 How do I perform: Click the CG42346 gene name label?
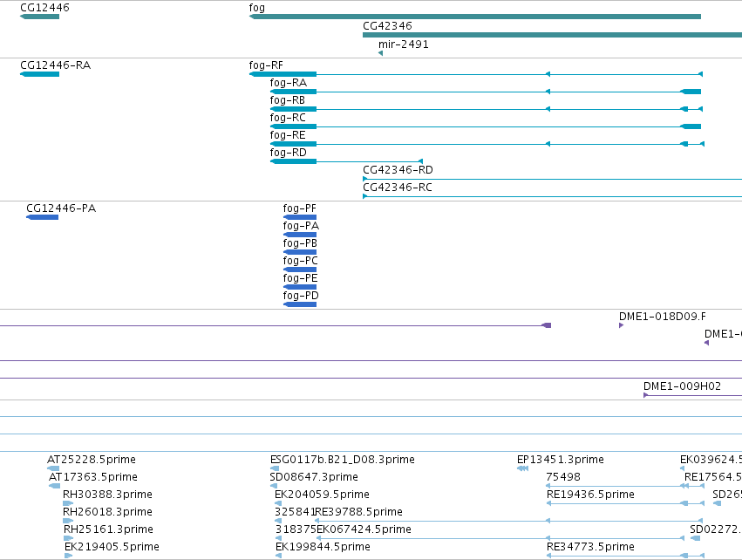point(387,26)
